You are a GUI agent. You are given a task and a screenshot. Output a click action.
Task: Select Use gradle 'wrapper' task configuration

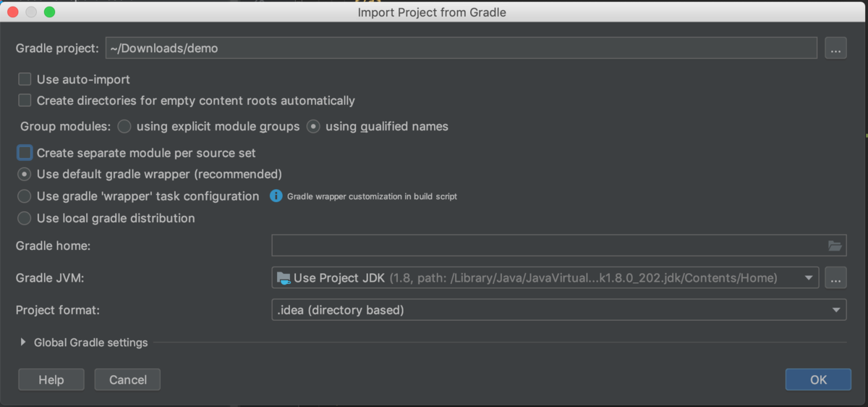tap(25, 196)
